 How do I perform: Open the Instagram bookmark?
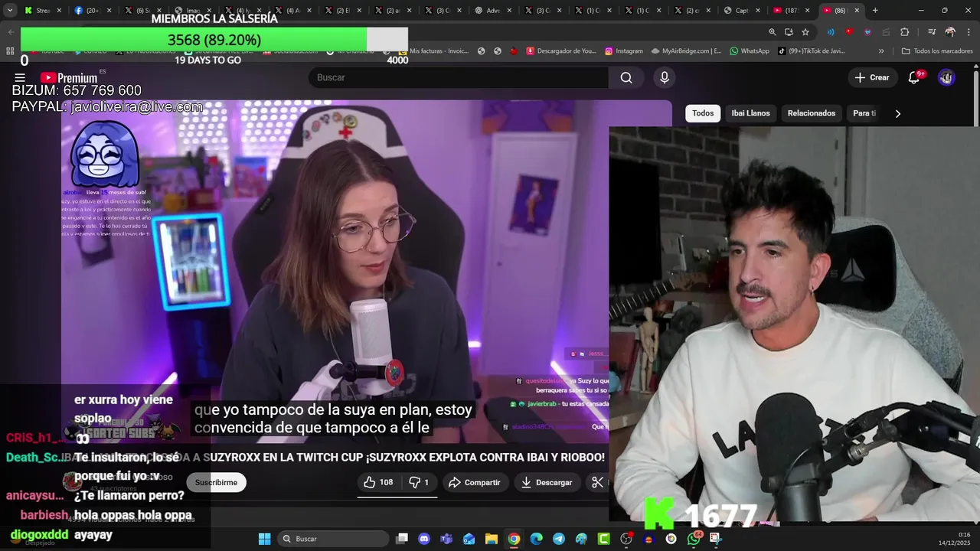[623, 51]
